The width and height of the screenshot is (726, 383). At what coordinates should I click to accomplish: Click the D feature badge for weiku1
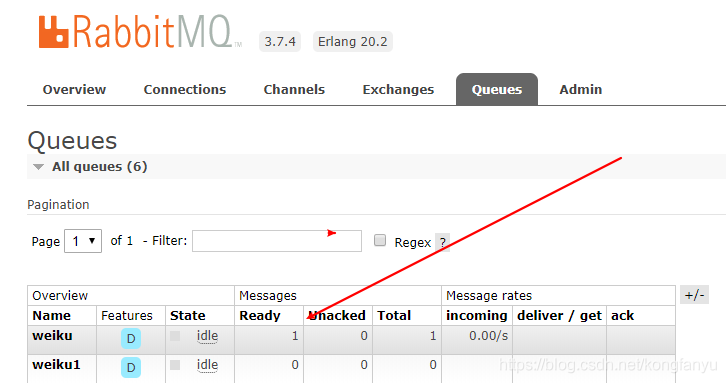[x=131, y=367]
